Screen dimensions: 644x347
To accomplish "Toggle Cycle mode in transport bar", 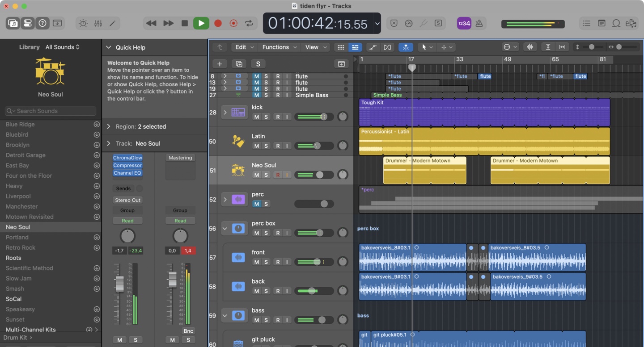I will pyautogui.click(x=249, y=23).
